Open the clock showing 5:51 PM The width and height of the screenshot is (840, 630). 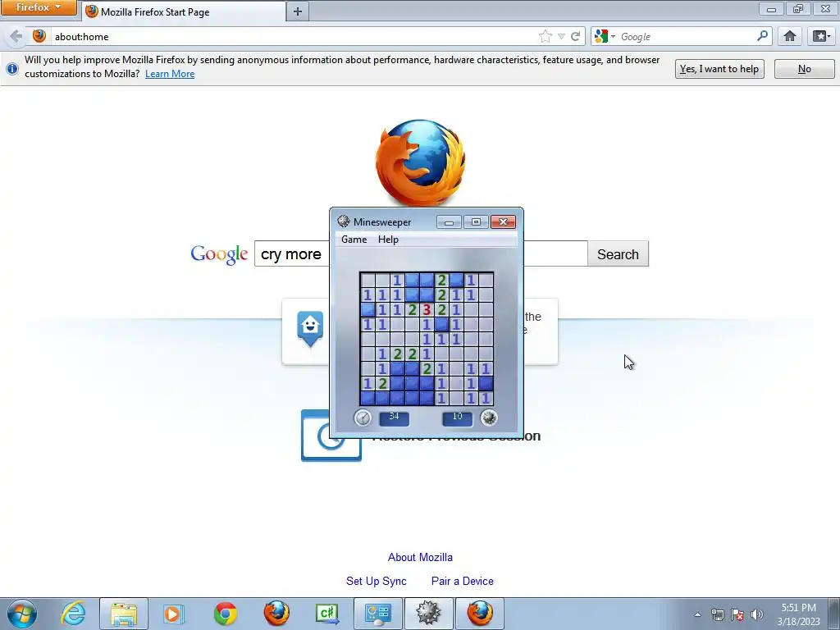tap(799, 614)
